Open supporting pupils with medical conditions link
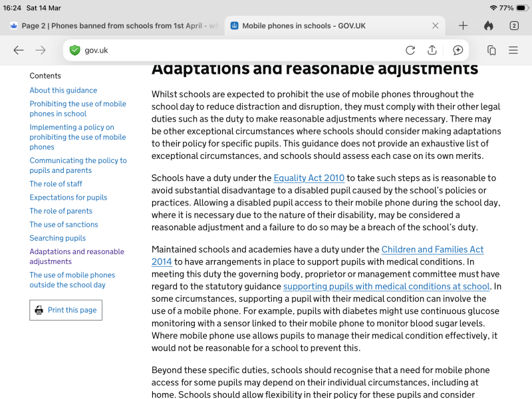This screenshot has height=399, width=532. (x=386, y=287)
